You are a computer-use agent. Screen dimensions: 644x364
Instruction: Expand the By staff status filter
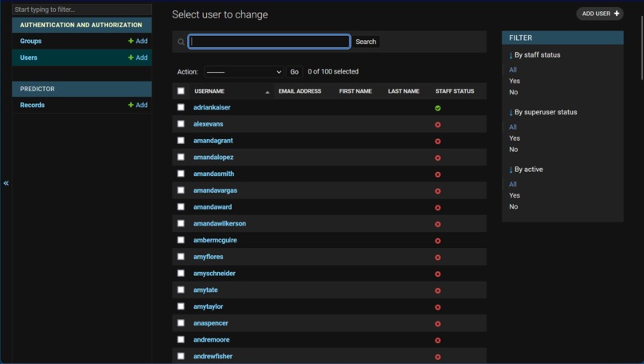coord(535,55)
